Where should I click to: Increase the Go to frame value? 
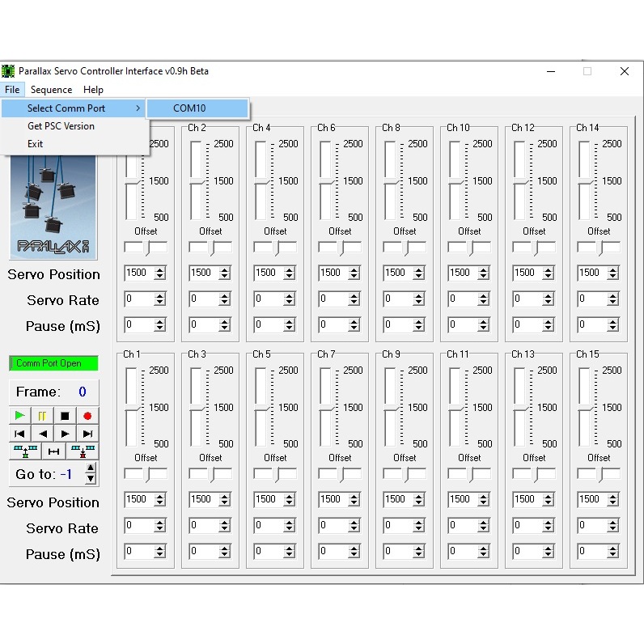point(91,468)
